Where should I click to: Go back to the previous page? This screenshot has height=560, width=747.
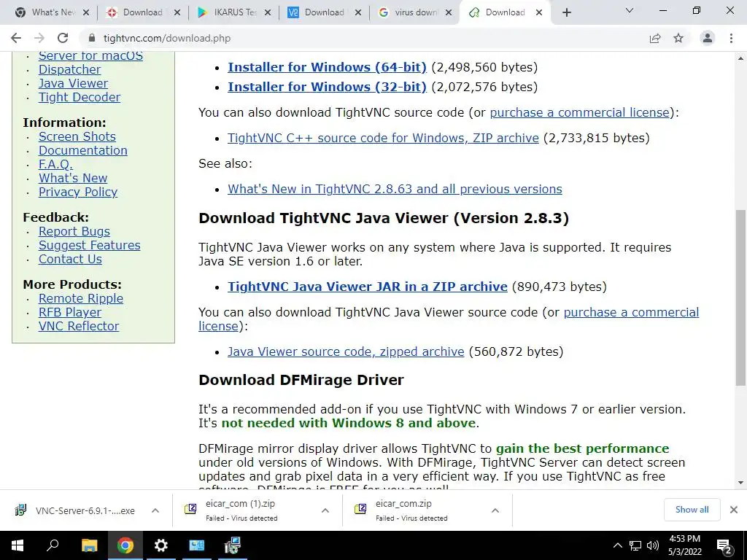point(16,38)
